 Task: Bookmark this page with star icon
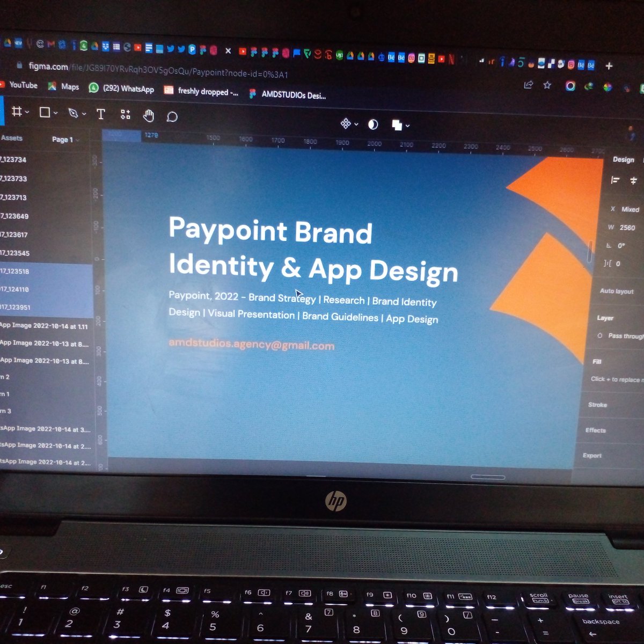click(x=547, y=85)
